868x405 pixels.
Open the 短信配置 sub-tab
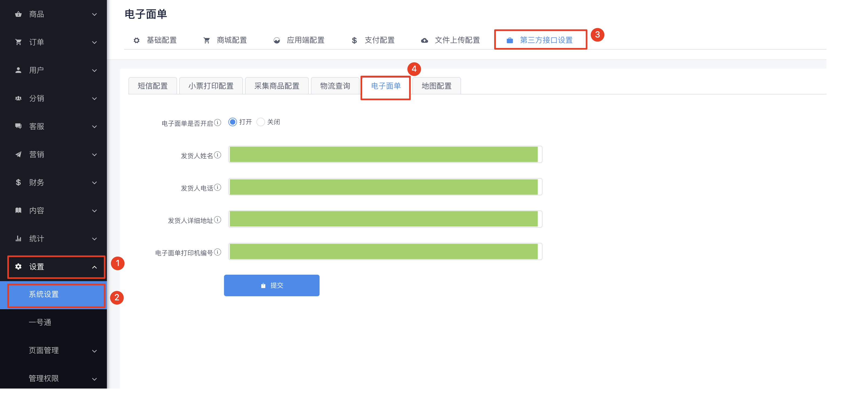(x=153, y=86)
